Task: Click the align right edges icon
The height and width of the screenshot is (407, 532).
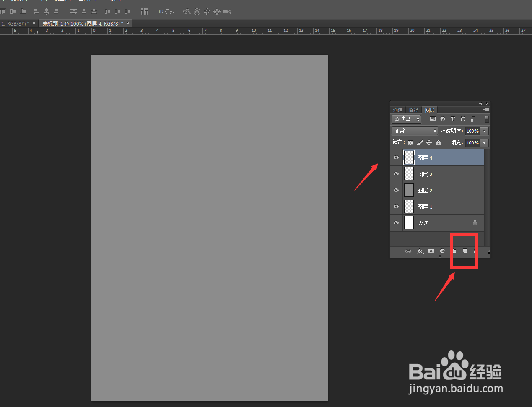Action: (56, 12)
